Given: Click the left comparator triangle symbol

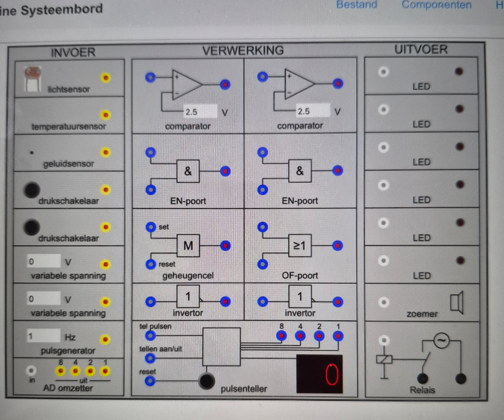Looking at the screenshot, I should click(186, 83).
